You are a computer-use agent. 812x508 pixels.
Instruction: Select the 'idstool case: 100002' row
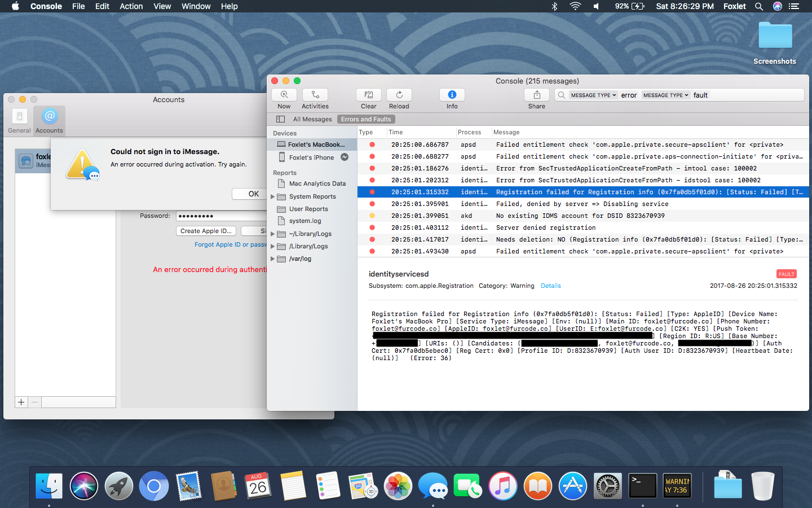583,180
